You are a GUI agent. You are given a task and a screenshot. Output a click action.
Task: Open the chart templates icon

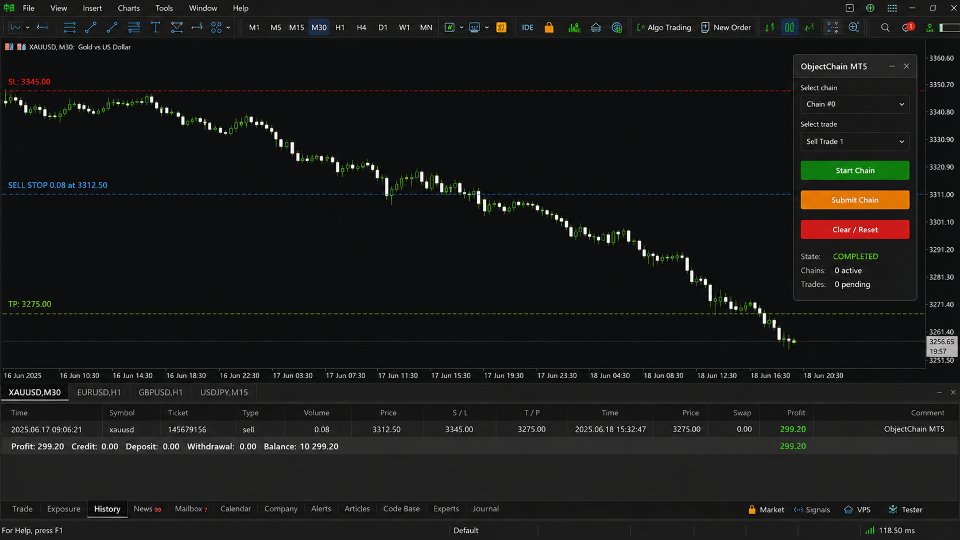pos(449,27)
